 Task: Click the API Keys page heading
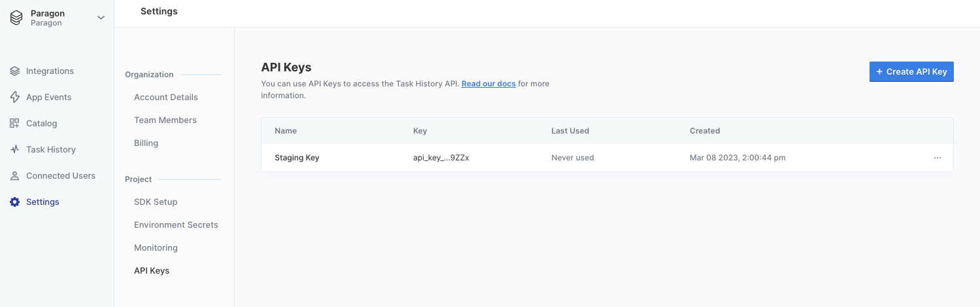click(x=286, y=67)
